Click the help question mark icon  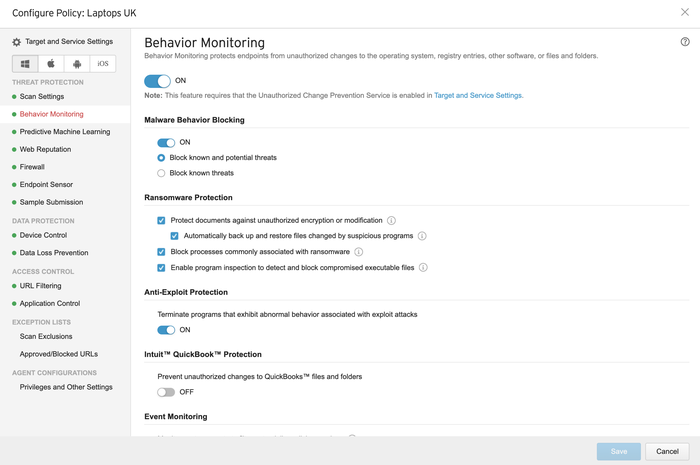pos(685,42)
